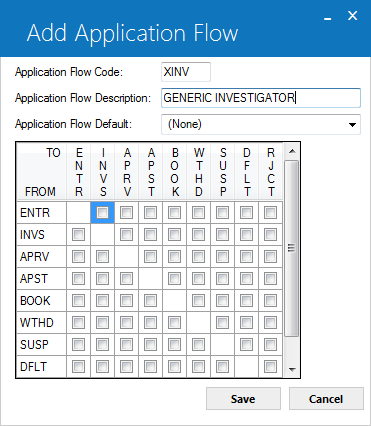Click the grid scrollbar up arrow
371x426 pixels.
point(292,151)
